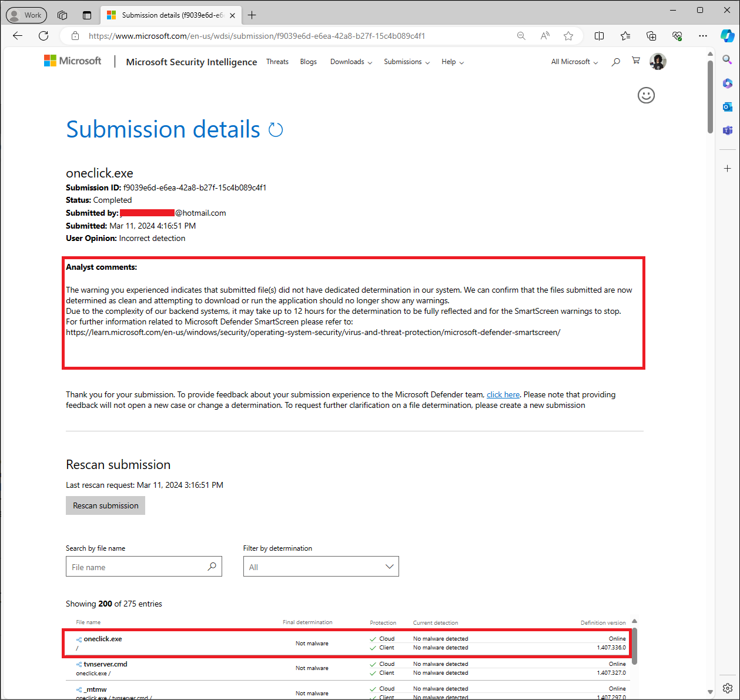The image size is (740, 700).
Task: Close the Submission details tab
Action: pyautogui.click(x=232, y=15)
